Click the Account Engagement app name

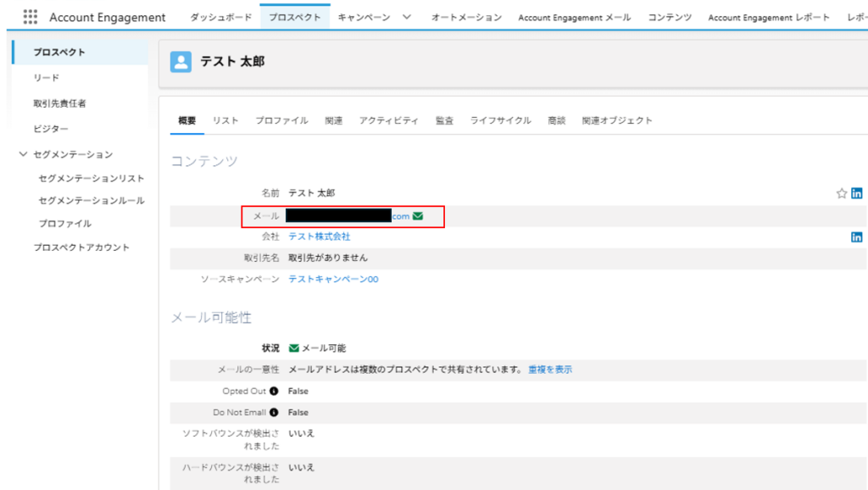point(108,17)
